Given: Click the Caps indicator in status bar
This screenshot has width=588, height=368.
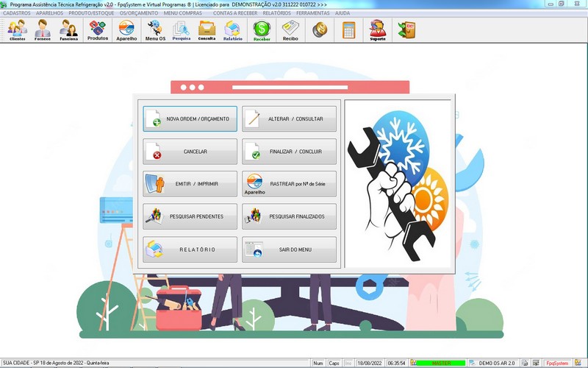Looking at the screenshot, I should click(334, 363).
